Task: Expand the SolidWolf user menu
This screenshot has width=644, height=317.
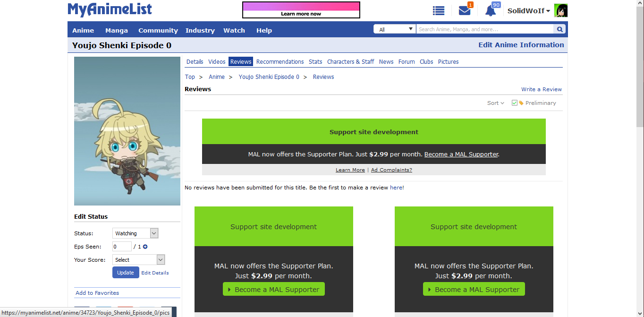Action: 529,10
